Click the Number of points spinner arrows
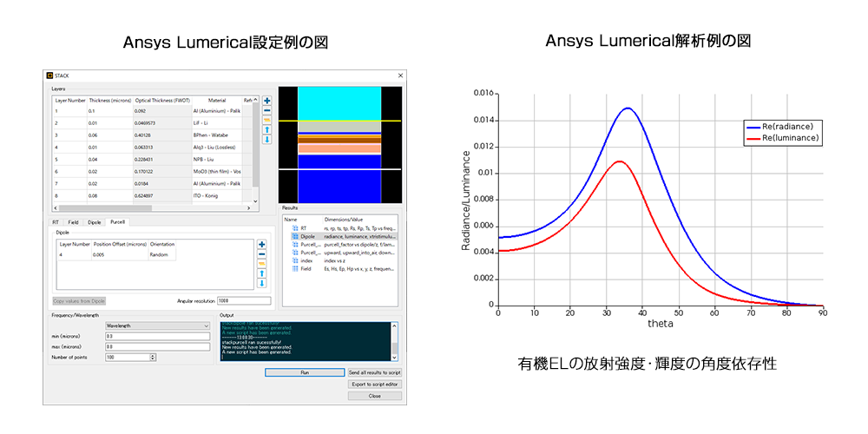868x434 pixels. click(x=153, y=358)
